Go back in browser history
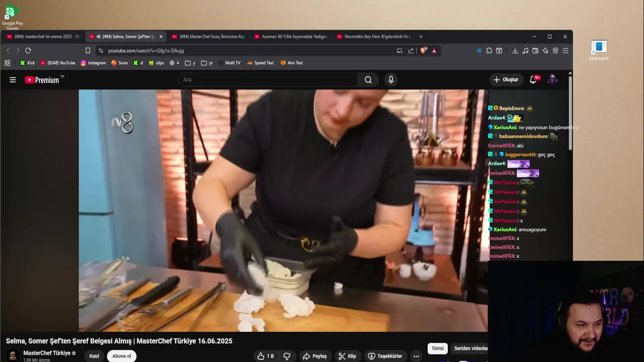Viewport: 644px width, 362px height. (x=8, y=50)
